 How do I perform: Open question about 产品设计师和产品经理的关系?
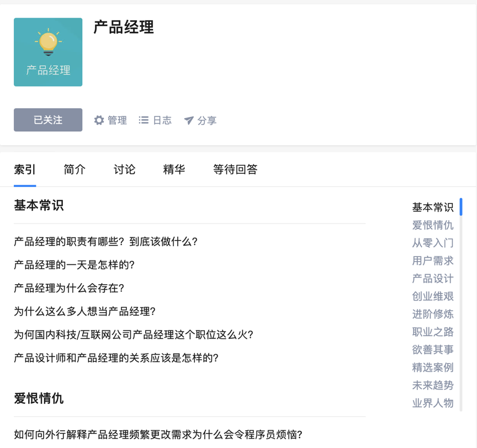point(116,358)
